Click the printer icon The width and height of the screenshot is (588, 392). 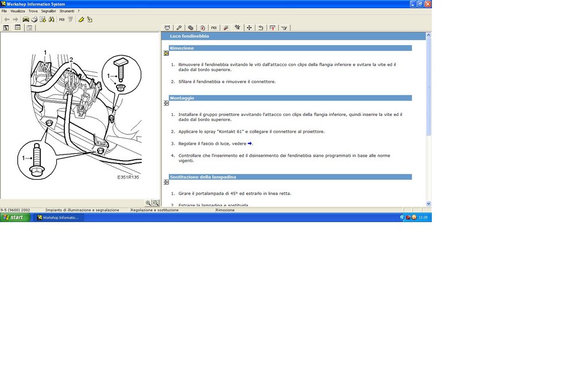(34, 20)
